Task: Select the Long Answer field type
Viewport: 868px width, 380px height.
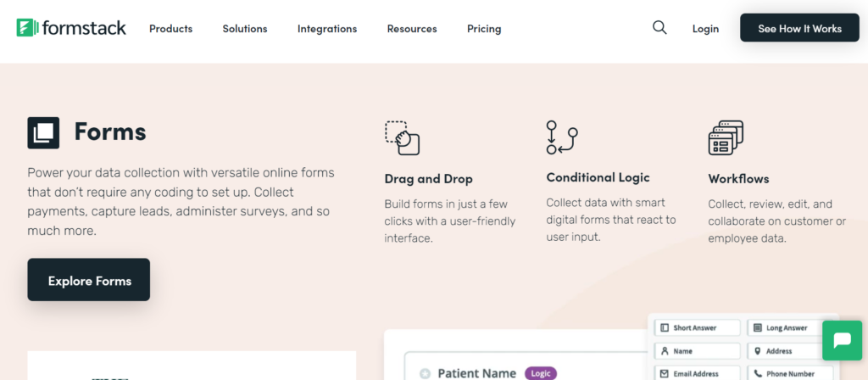Action: click(x=789, y=328)
